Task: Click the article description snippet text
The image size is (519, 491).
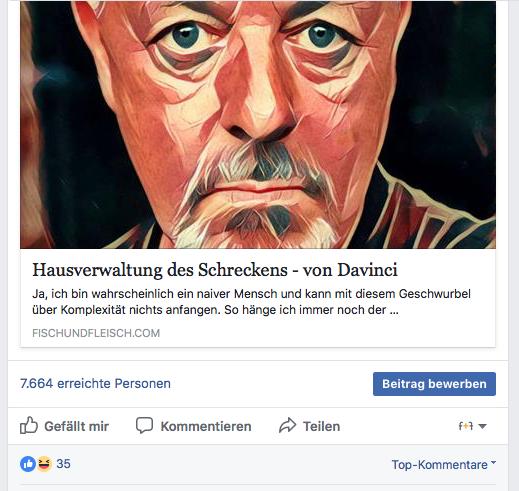Action: [x=251, y=302]
